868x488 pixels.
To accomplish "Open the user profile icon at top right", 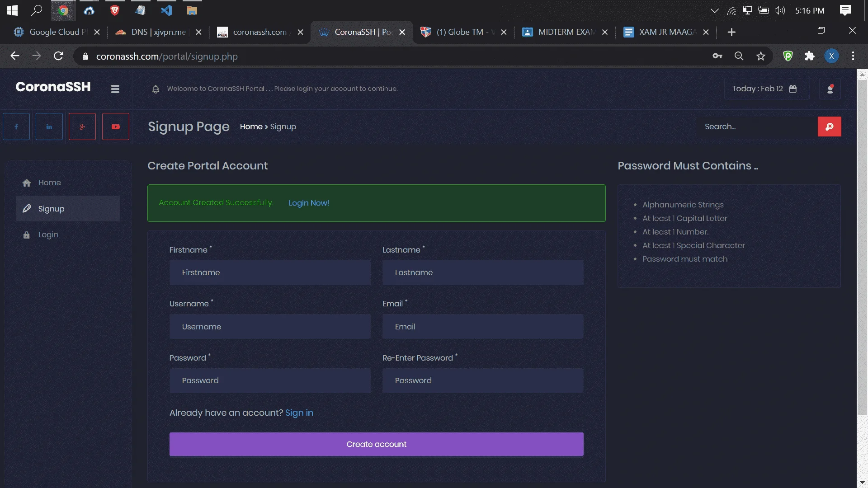I will (x=830, y=89).
